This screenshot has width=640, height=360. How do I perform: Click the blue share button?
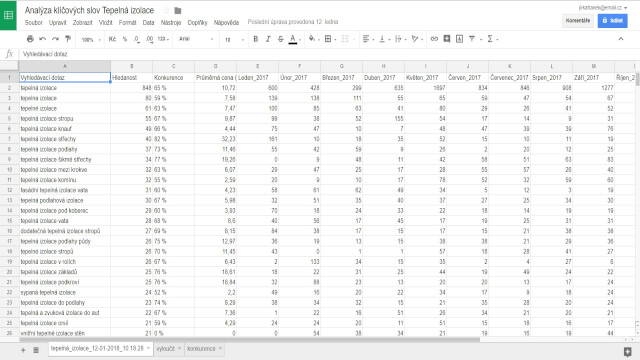613,20
